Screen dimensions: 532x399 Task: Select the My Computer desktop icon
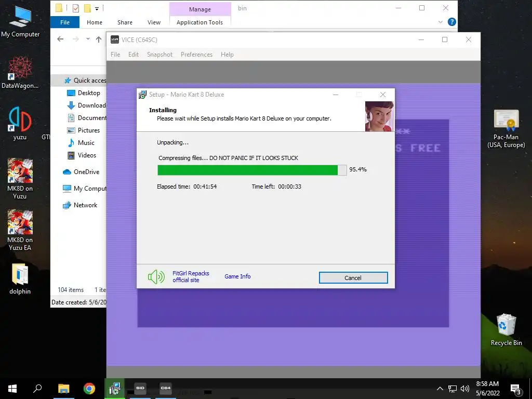coord(20,21)
